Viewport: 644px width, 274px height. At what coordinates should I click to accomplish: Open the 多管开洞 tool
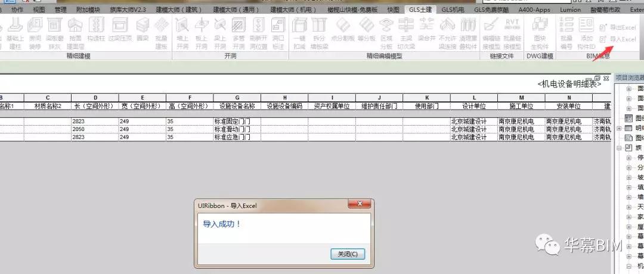click(239, 33)
